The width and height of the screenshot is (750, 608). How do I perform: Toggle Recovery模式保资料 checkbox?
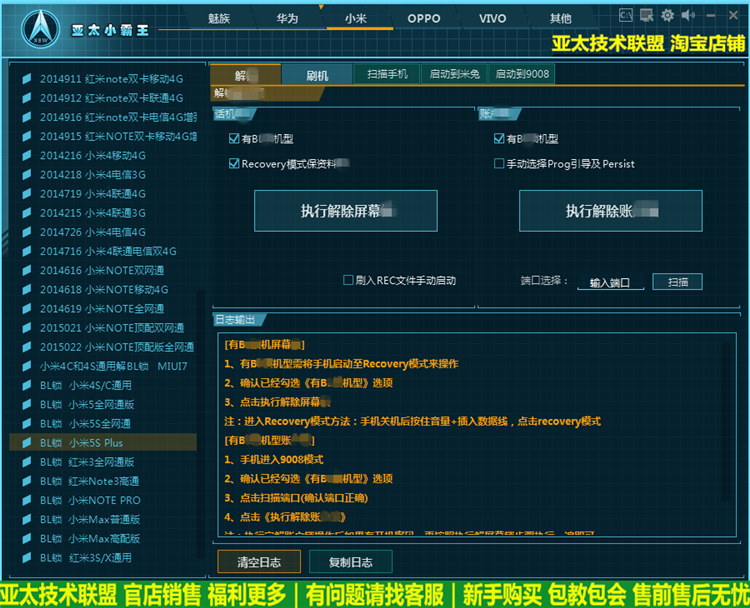[x=234, y=164]
